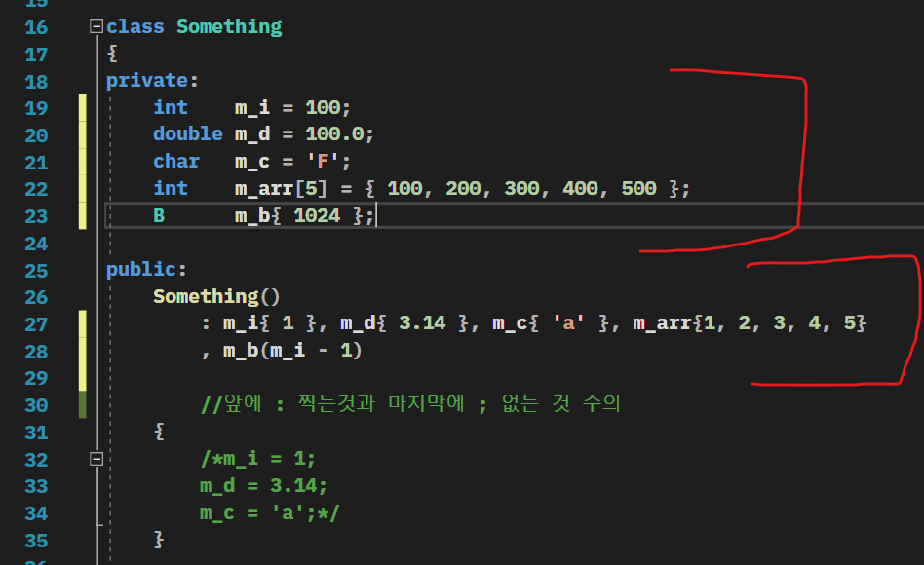
Task: Click value 100.0 on line 20
Action: tap(334, 134)
